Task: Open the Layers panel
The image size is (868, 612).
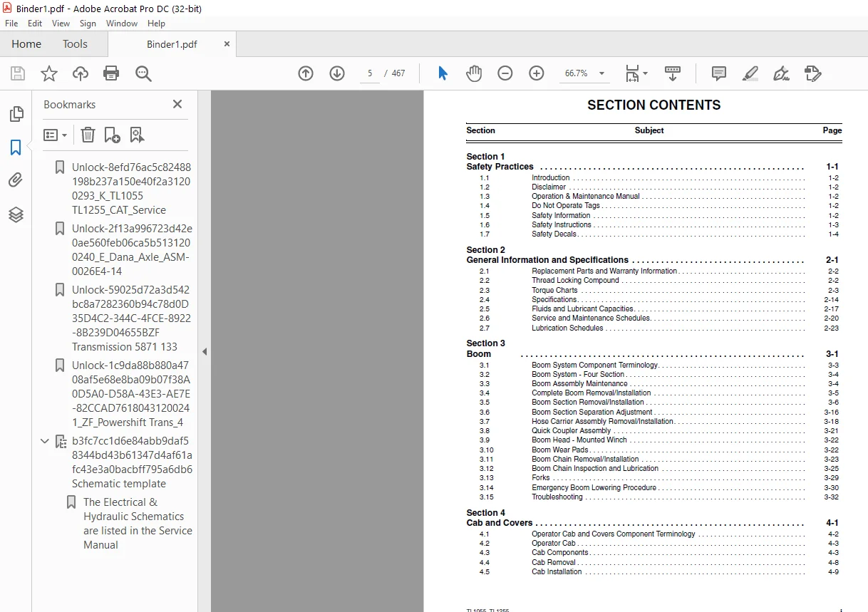Action: coord(16,214)
